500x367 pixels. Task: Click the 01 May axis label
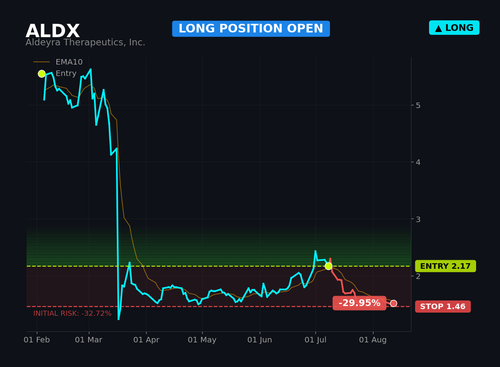(202, 340)
